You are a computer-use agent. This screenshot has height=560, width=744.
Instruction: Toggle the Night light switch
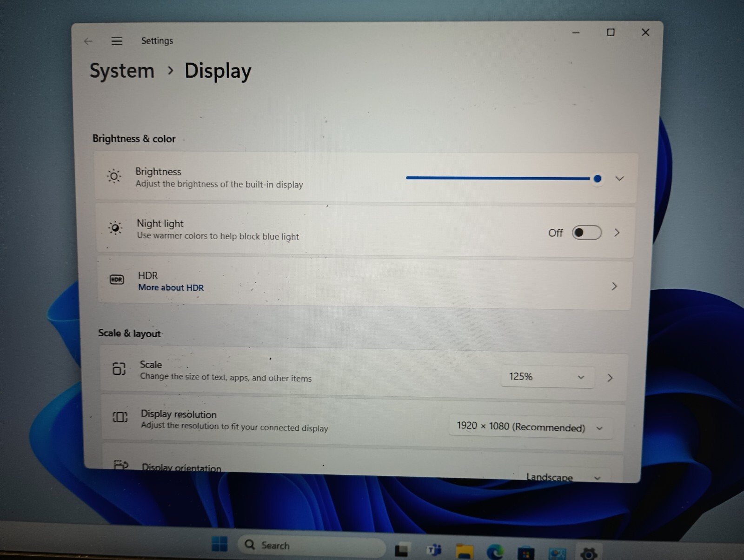[586, 233]
